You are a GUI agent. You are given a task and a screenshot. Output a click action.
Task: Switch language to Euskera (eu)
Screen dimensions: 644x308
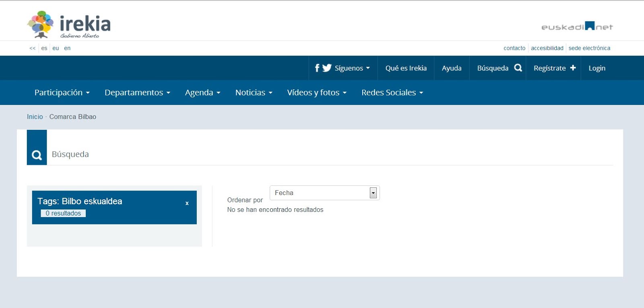[56, 48]
